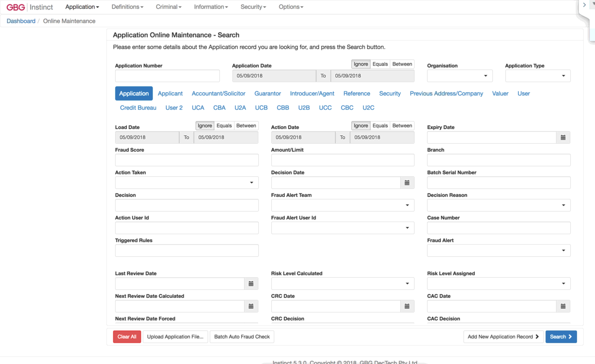Open the Definitions menu

[x=127, y=7]
